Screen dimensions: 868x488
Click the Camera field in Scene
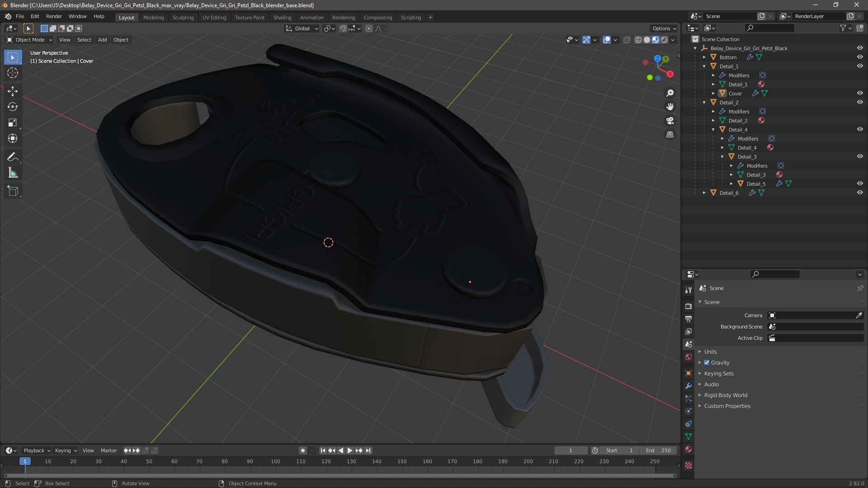(x=815, y=315)
